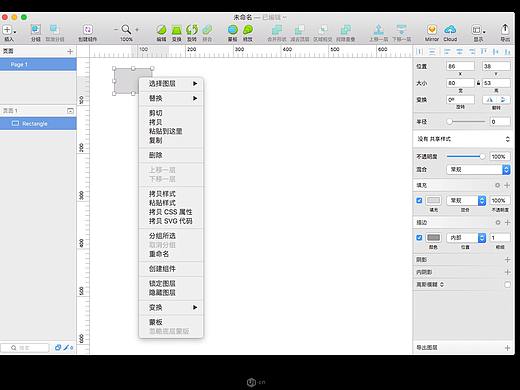Click the Edit (编辑) toolbar icon
520x390 pixels.
[162, 30]
